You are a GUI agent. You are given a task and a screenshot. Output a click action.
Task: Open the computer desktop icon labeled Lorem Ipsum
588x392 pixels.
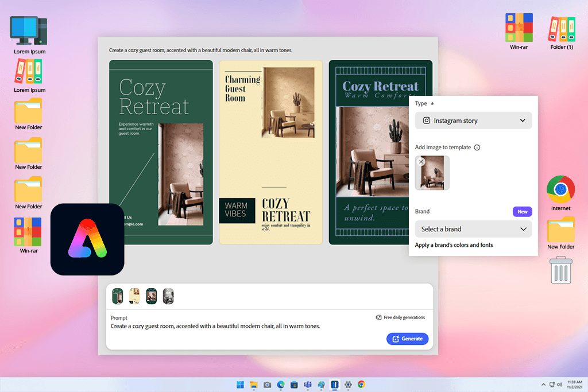coord(29,35)
